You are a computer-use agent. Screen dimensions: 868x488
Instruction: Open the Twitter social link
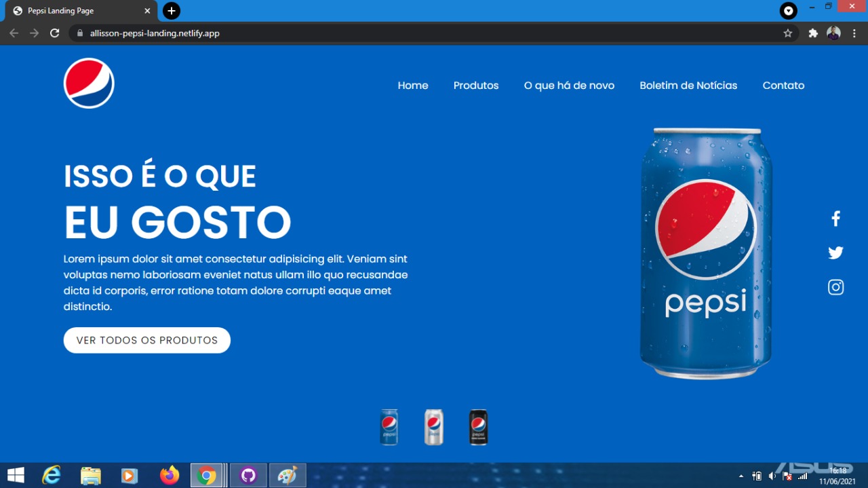[x=835, y=253]
